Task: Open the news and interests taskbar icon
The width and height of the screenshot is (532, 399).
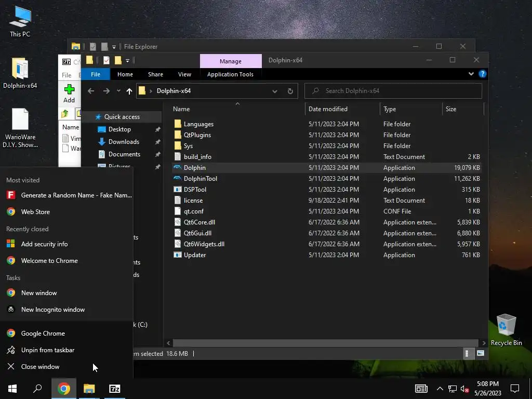Action: [421, 389]
